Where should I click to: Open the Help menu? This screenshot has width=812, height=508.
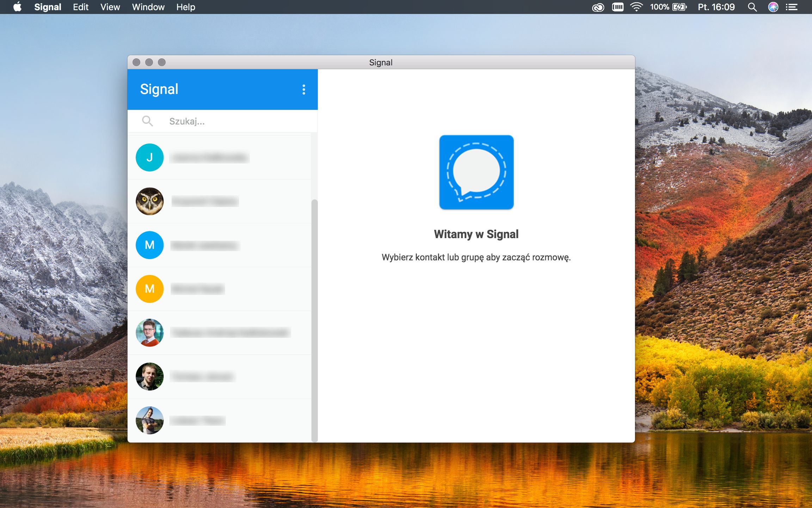[x=185, y=7]
